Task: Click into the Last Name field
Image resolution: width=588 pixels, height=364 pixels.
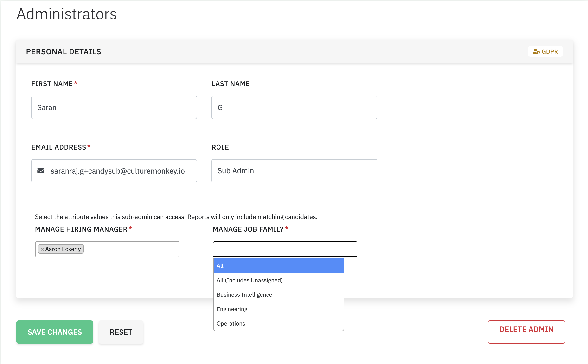Action: click(294, 107)
